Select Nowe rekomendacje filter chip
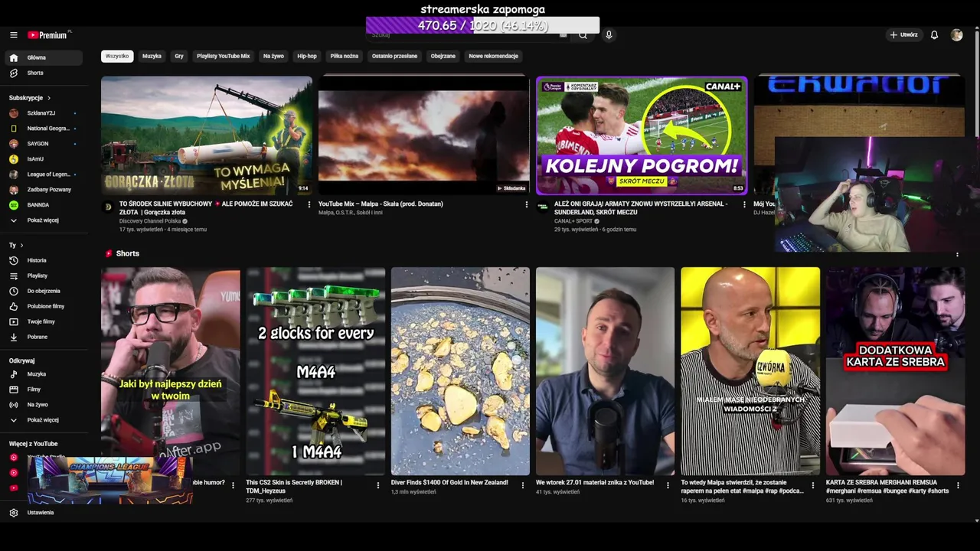The image size is (980, 551). (494, 56)
